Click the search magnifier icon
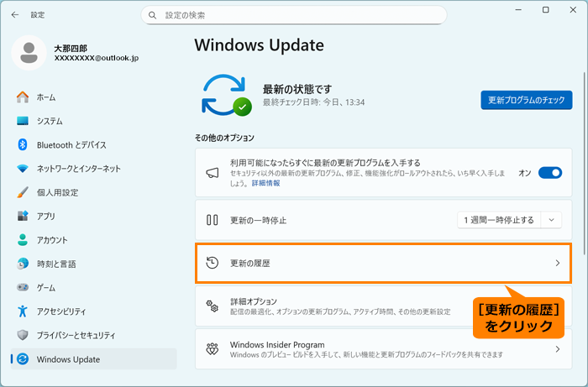 pos(153,15)
